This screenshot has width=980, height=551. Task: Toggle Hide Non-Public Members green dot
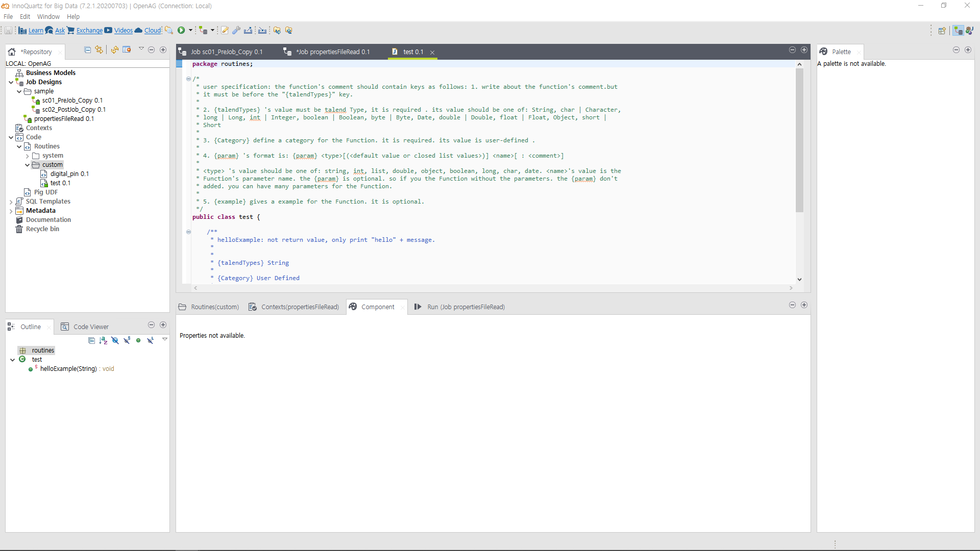click(138, 340)
